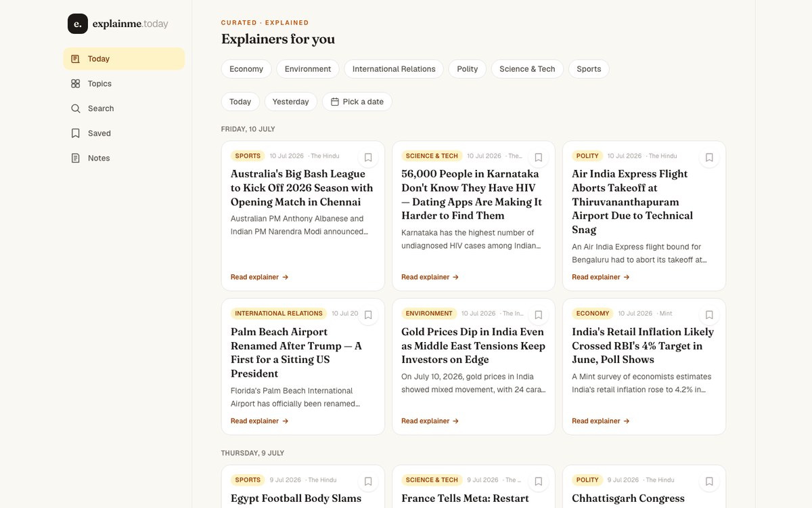Image resolution: width=812 pixels, height=508 pixels.
Task: Bookmark the Gold Prices explainer
Action: pos(539,315)
